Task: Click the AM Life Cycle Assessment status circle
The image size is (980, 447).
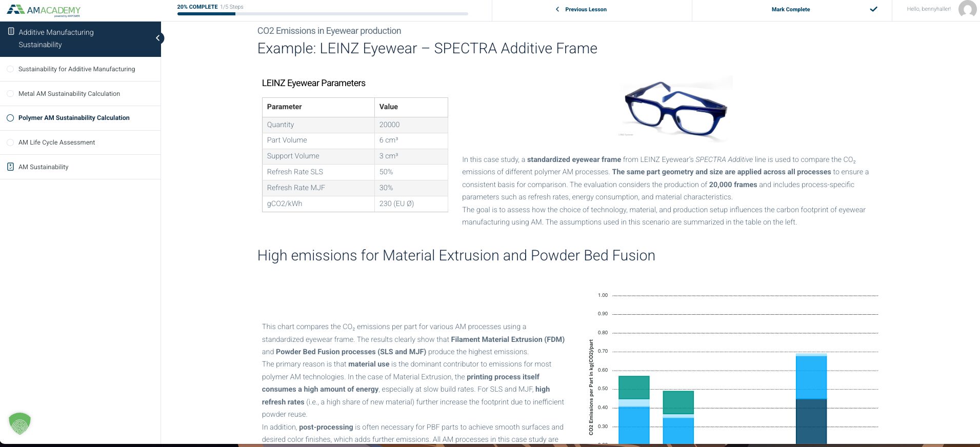Action: pos(10,143)
